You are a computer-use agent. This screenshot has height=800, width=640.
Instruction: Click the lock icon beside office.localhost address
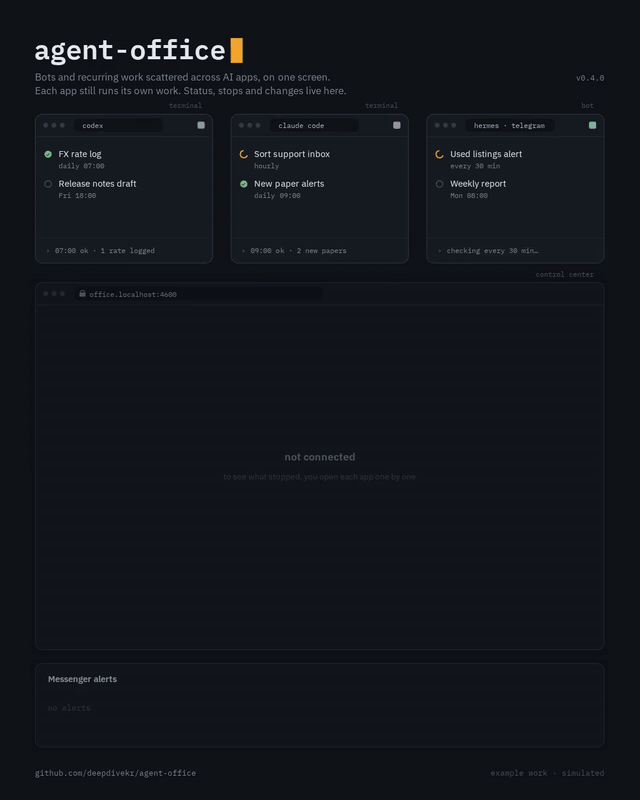[82, 293]
